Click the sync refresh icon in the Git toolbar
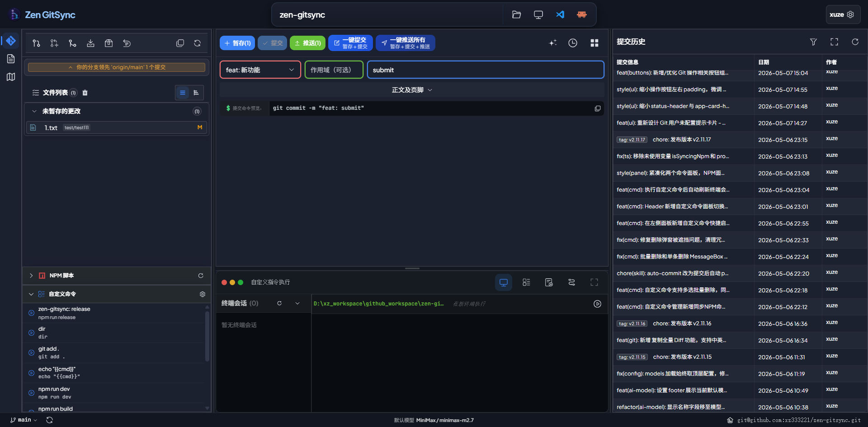 198,43
